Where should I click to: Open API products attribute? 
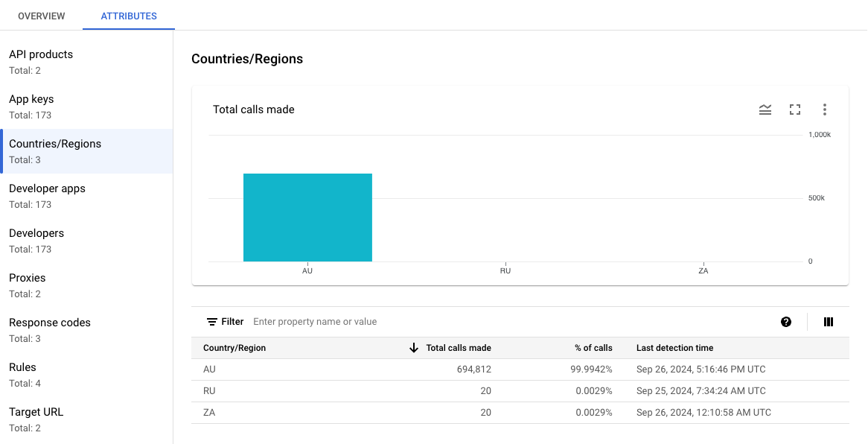point(86,62)
